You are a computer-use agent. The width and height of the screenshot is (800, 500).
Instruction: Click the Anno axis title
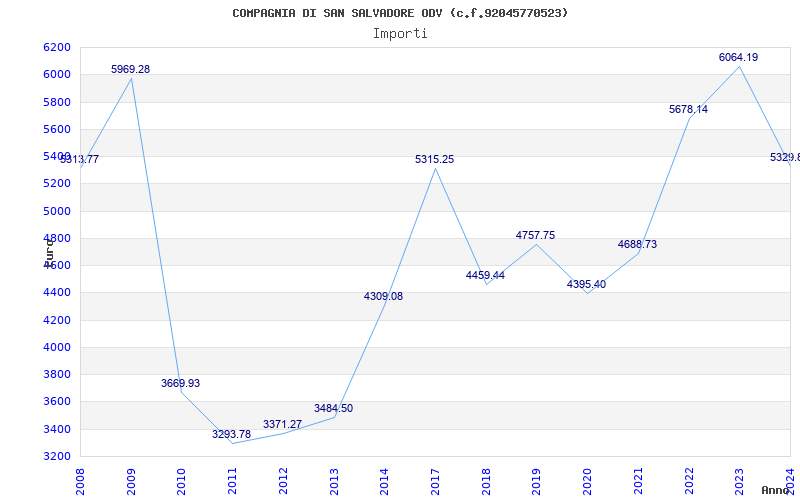[x=775, y=490]
